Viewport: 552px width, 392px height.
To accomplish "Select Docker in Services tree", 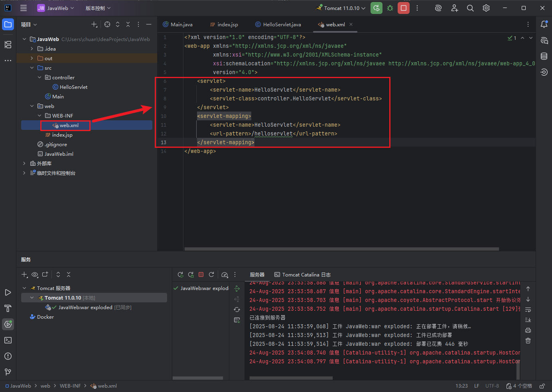I will coord(42,317).
